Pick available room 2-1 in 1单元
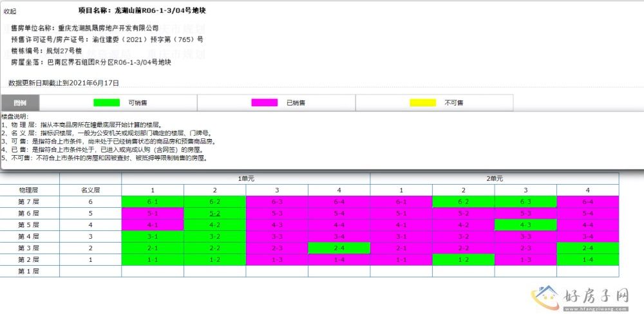Screen dimensions: 644x314 click(153, 248)
